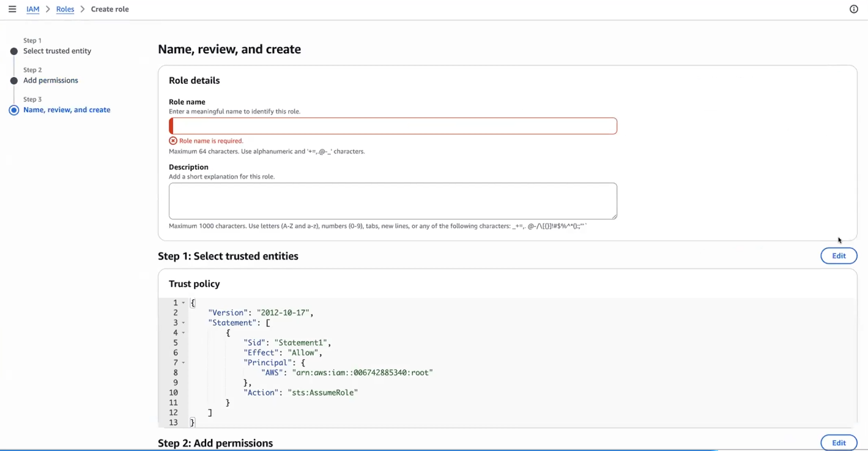Open the hamburger navigation menu
This screenshot has height=451, width=868.
(x=12, y=9)
